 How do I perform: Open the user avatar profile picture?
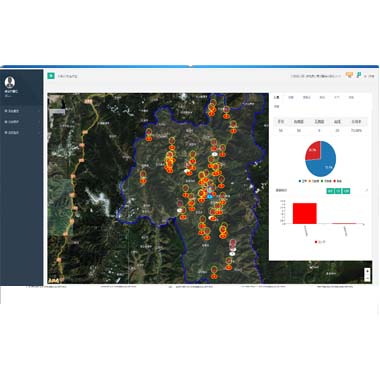pyautogui.click(x=10, y=82)
